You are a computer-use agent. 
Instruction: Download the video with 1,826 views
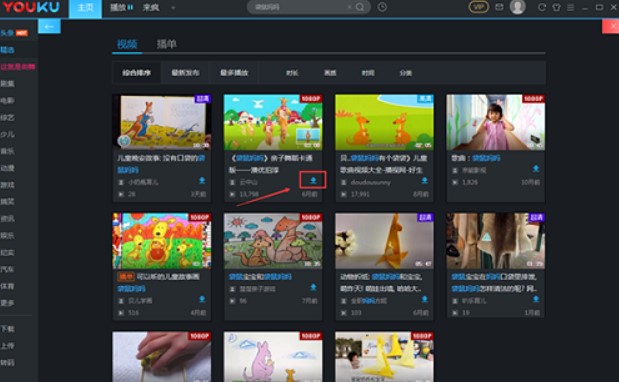(x=536, y=169)
